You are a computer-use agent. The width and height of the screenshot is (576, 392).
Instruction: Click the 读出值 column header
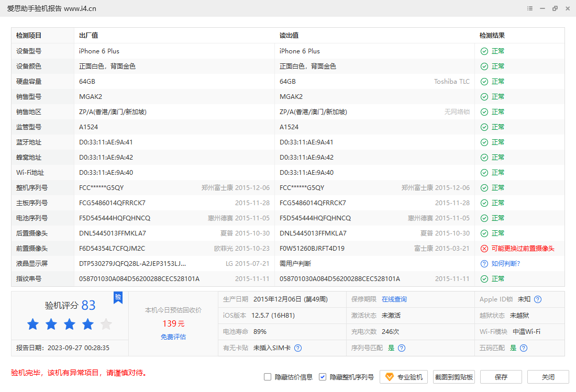[x=289, y=36]
